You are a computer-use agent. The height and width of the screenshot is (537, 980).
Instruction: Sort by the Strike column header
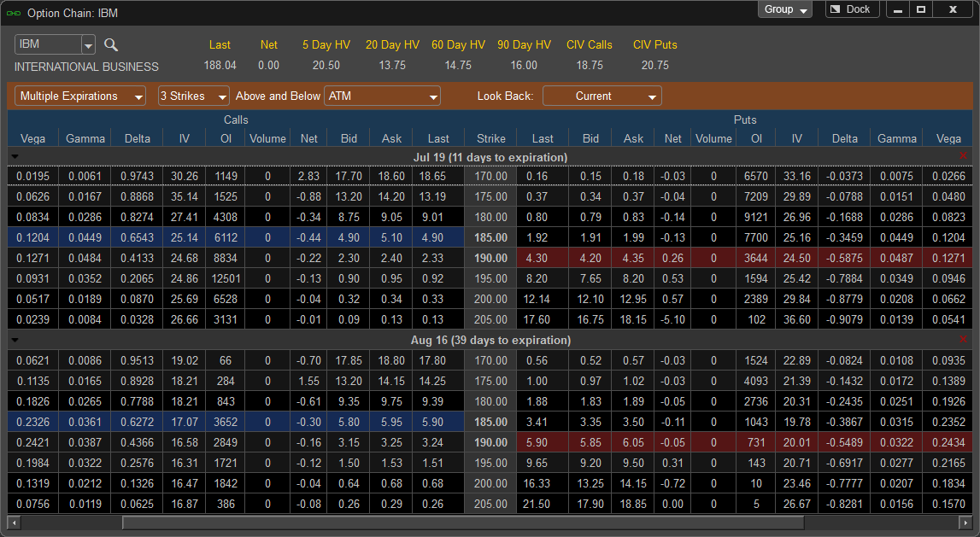[x=490, y=138]
